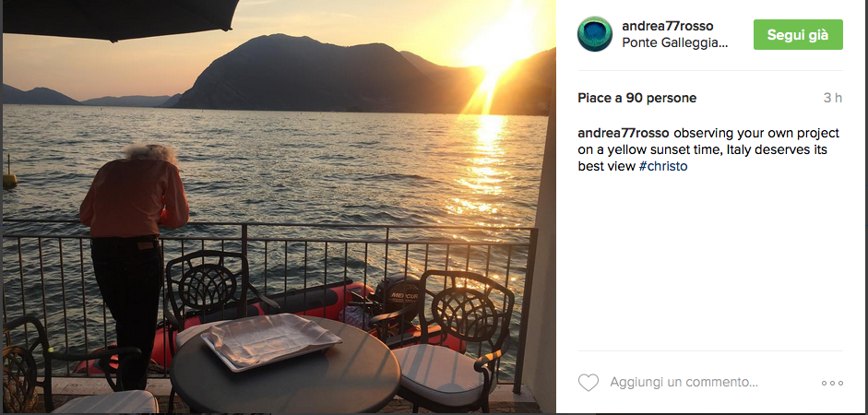Click the white-haired man leaning on the railing
The image size is (868, 415).
pyautogui.click(x=135, y=260)
